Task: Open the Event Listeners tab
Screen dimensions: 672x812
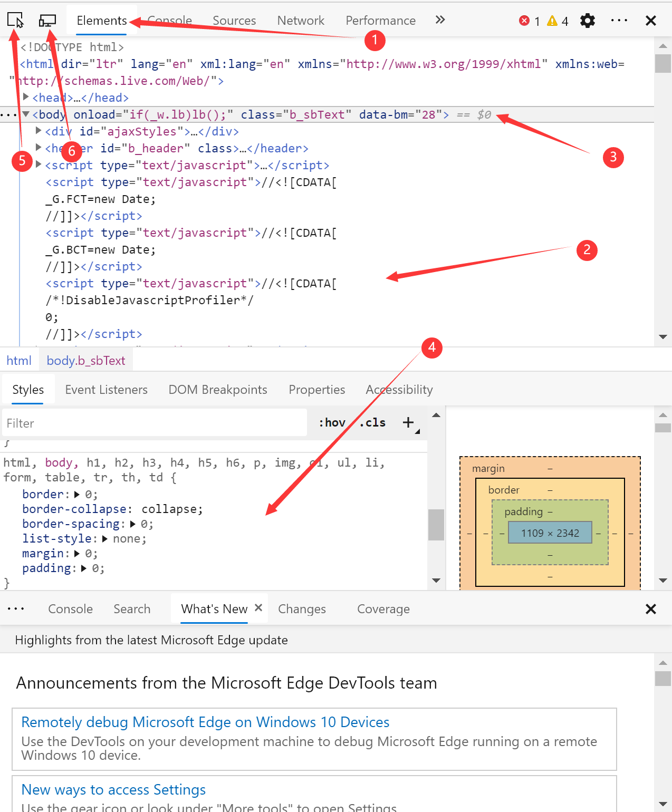Action: coord(106,390)
